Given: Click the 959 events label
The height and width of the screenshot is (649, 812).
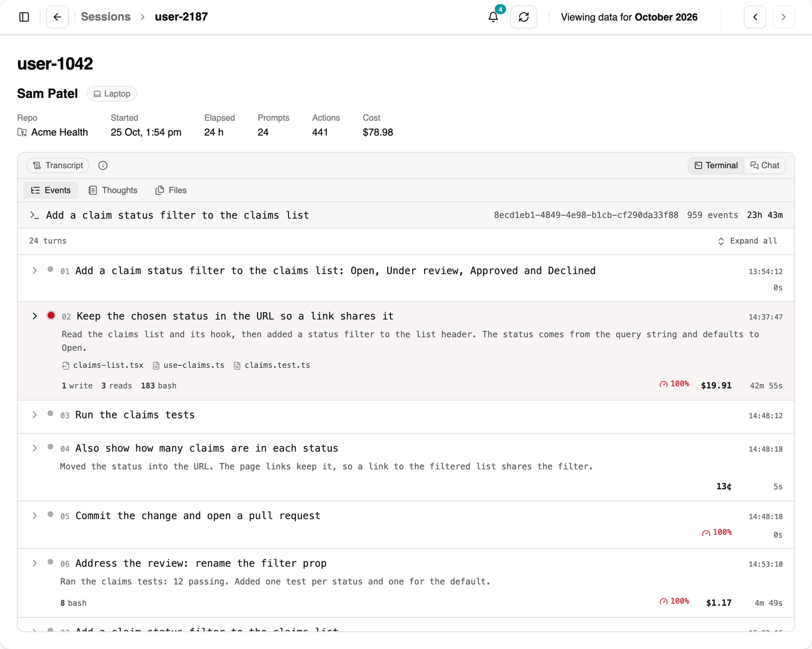Looking at the screenshot, I should click(x=713, y=215).
